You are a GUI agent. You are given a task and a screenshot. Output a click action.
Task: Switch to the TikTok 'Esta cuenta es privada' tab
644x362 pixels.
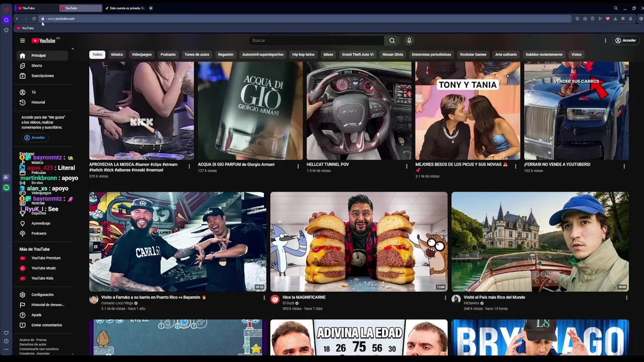[x=125, y=8]
